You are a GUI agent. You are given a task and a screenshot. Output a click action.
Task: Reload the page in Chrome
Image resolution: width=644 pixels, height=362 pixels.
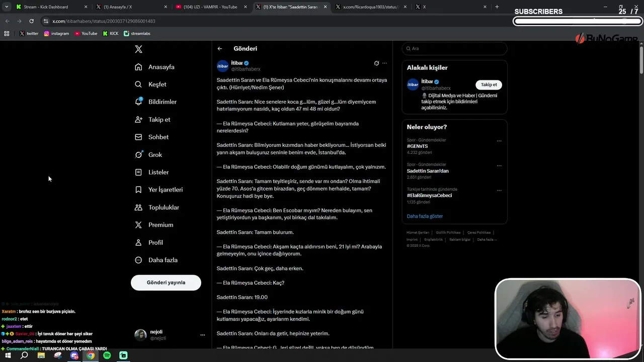[31, 21]
